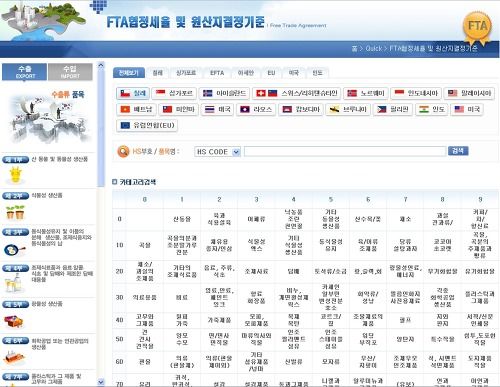Select the Iceland (아이슬란드) flag button
Viewport: 500px width, 387px height.
224,93
